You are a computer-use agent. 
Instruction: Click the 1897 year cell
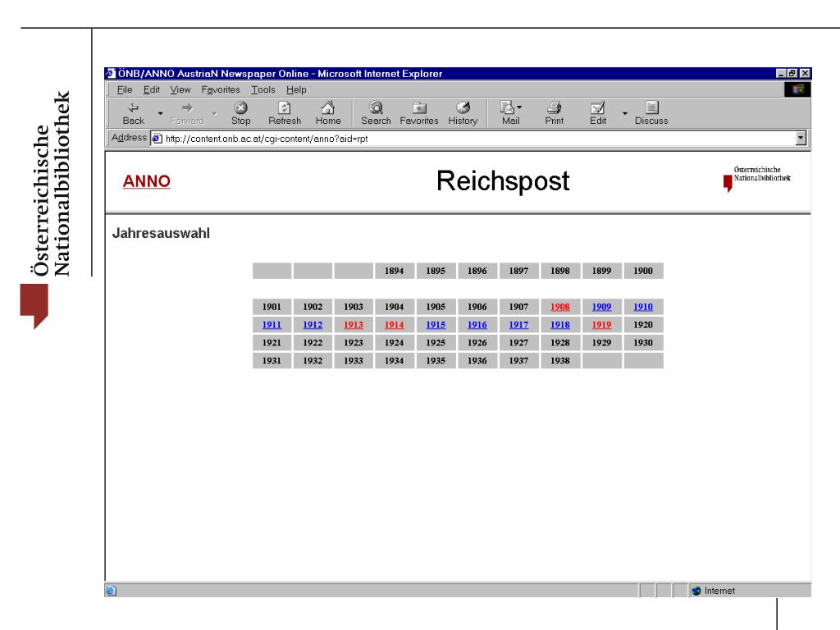click(518, 271)
